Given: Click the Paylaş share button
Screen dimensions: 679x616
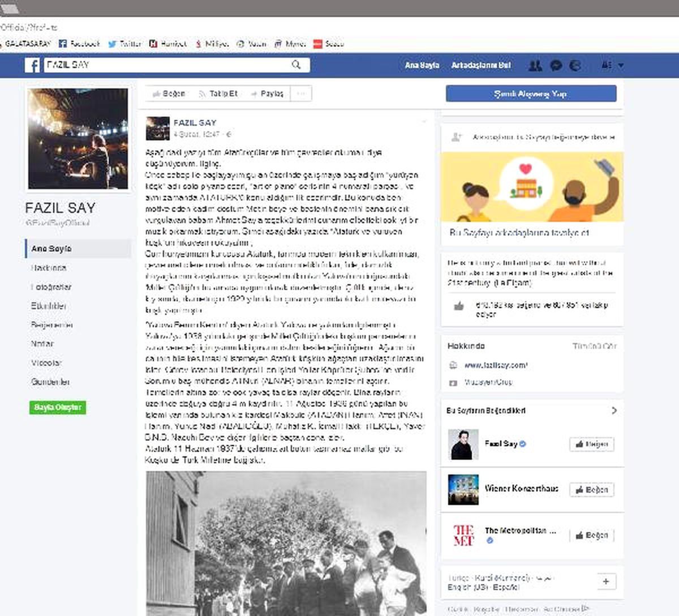Looking at the screenshot, I should [267, 94].
